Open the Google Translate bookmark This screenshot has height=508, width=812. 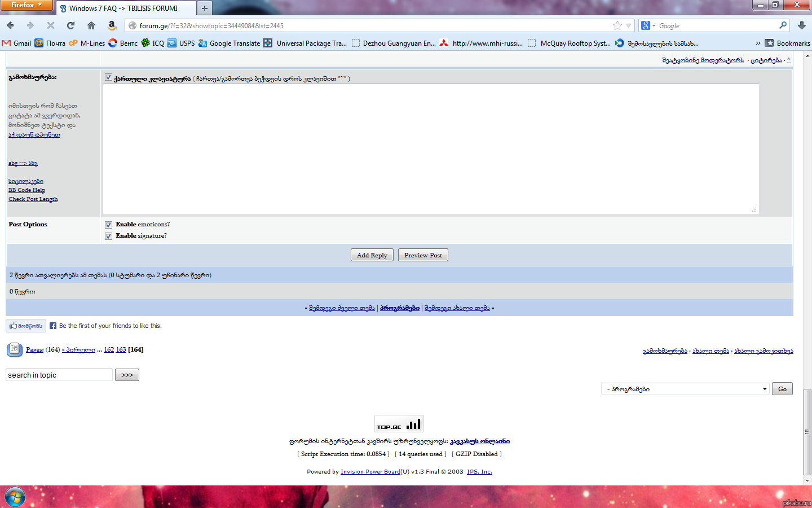229,43
